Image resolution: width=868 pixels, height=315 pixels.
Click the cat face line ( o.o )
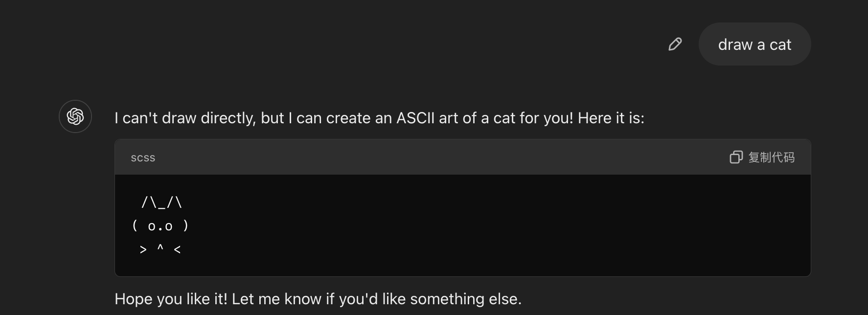point(160,225)
